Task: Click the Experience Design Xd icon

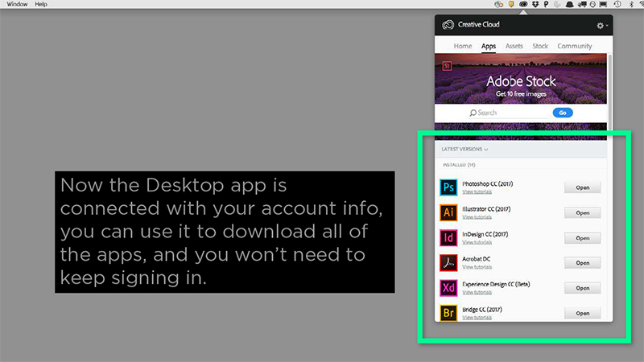Action: 448,288
